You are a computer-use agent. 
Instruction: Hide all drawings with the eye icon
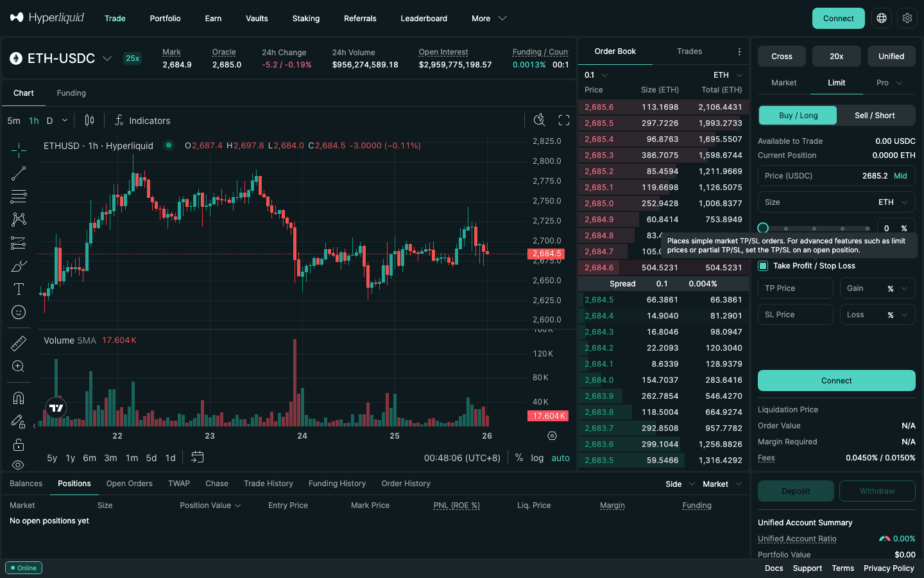pos(19,465)
